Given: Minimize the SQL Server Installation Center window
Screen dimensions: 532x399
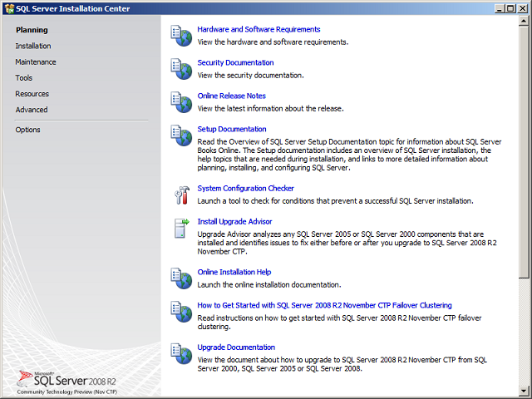Looking at the screenshot, I should click(499, 8).
